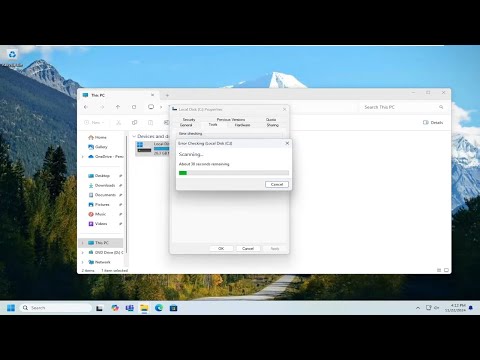This screenshot has width=480, height=360.
Task: Select Network in the navigation pane
Action: 99,262
